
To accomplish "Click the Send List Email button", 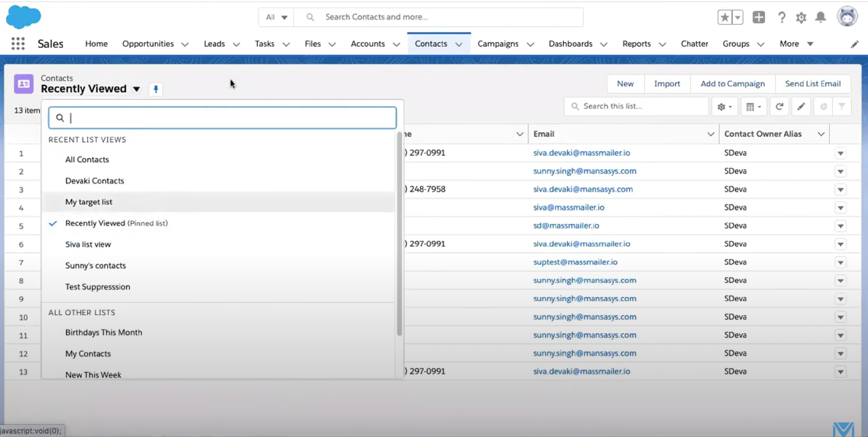I will click(813, 84).
